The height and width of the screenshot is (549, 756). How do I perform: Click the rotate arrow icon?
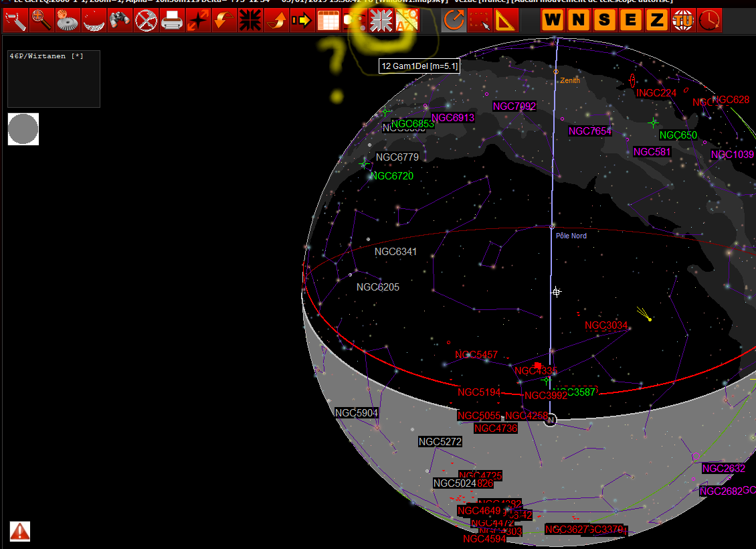click(x=454, y=21)
